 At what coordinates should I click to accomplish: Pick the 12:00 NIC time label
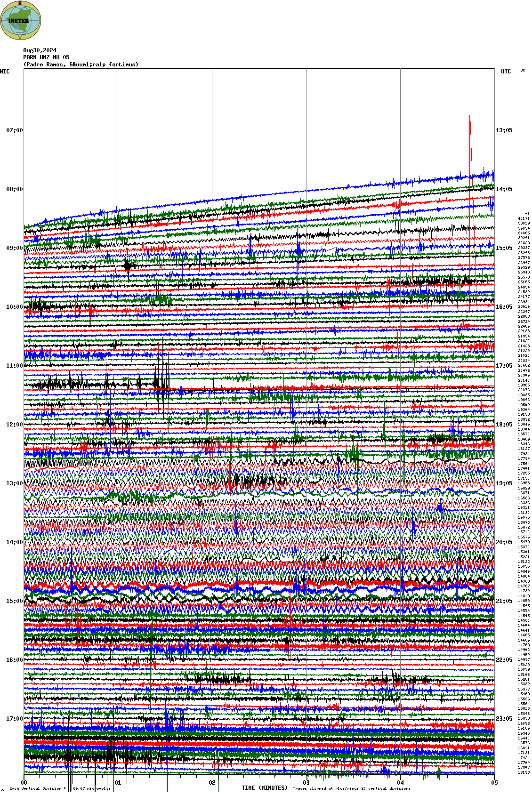pyautogui.click(x=14, y=425)
